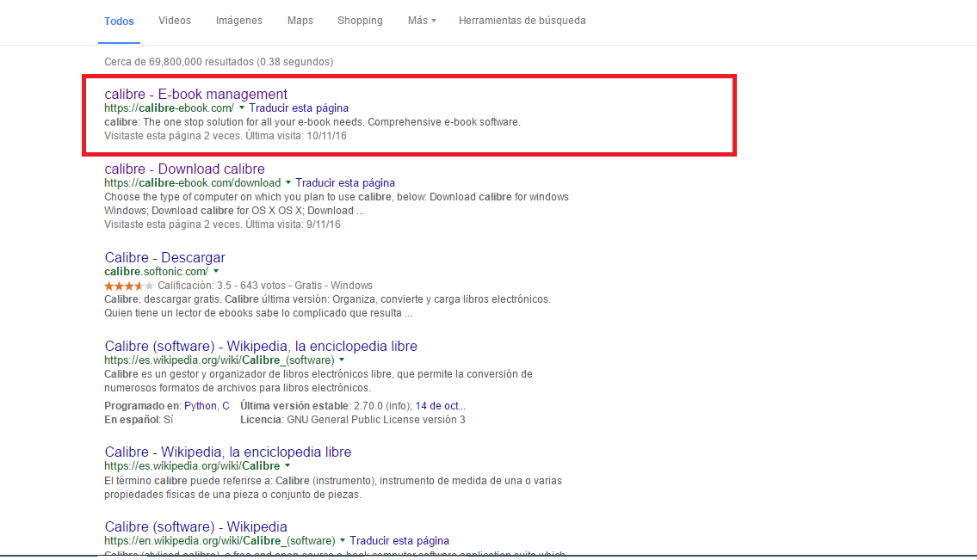
Task: Click 'Traducir esta página' for calibre-ebook.com/ result
Action: 299,108
